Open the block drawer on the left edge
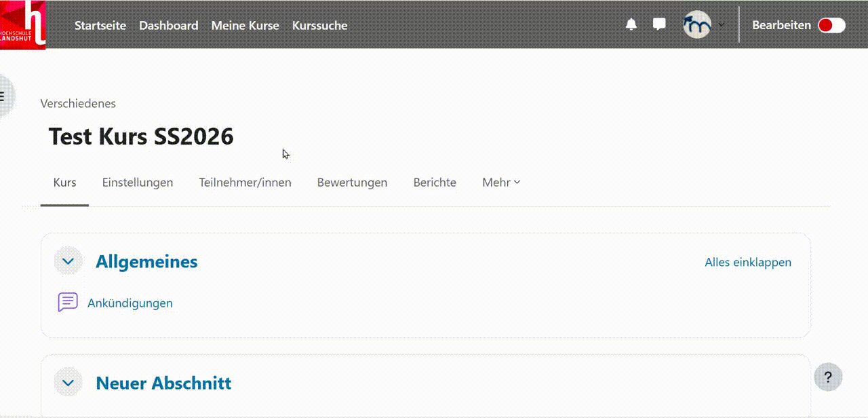 tap(4, 96)
